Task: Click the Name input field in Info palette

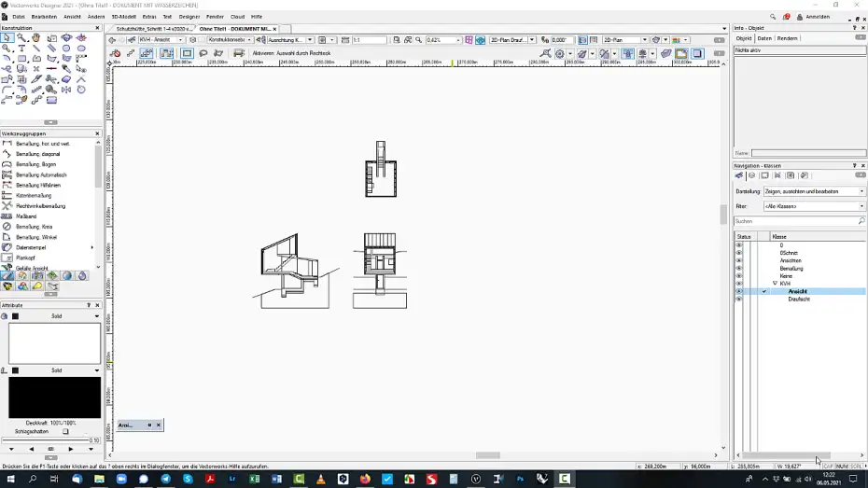Action: click(808, 153)
